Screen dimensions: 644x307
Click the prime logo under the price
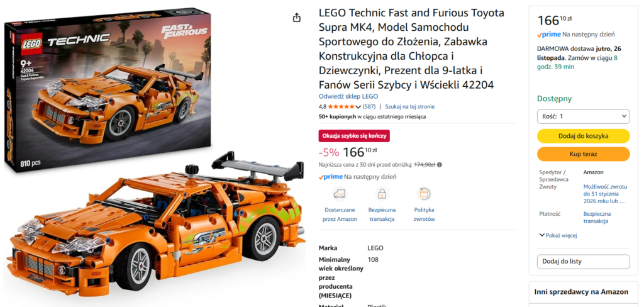331,177
